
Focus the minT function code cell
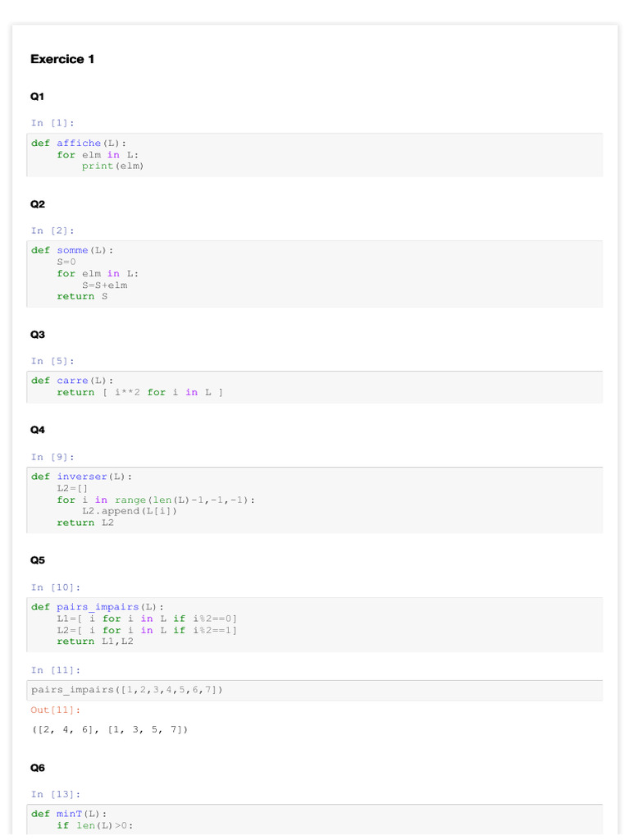[315, 819]
